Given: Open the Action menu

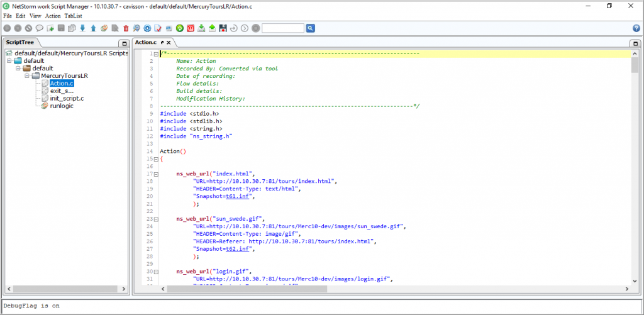Looking at the screenshot, I should (53, 16).
